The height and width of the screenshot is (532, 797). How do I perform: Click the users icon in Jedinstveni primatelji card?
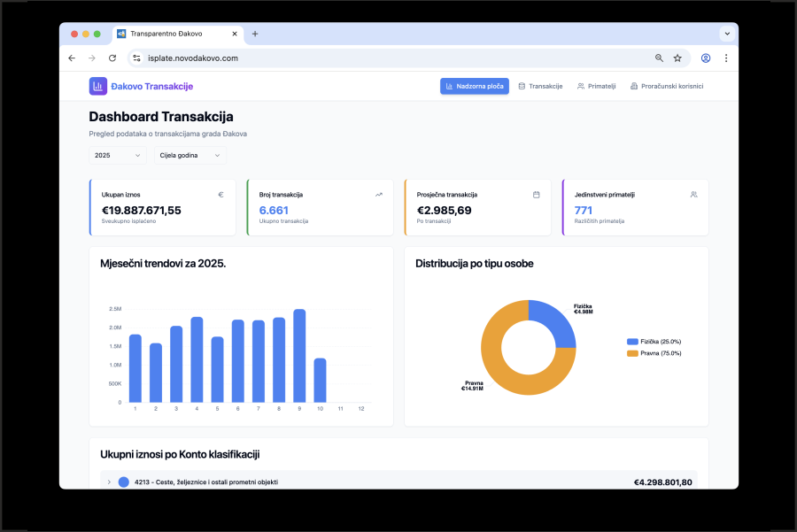click(693, 194)
